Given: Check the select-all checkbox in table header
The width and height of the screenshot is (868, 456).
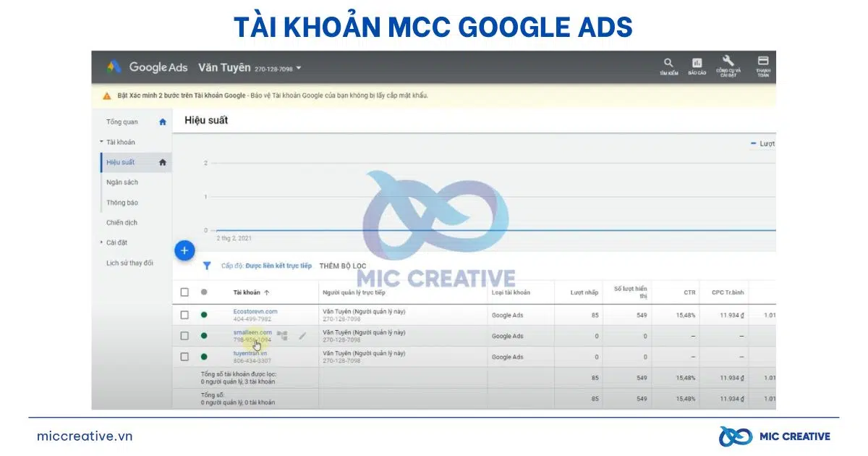Looking at the screenshot, I should click(185, 291).
